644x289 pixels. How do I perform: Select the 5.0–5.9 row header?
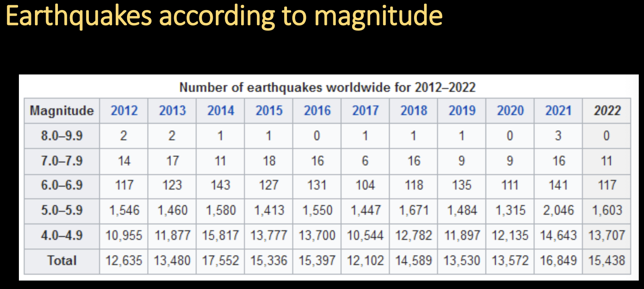click(x=62, y=210)
